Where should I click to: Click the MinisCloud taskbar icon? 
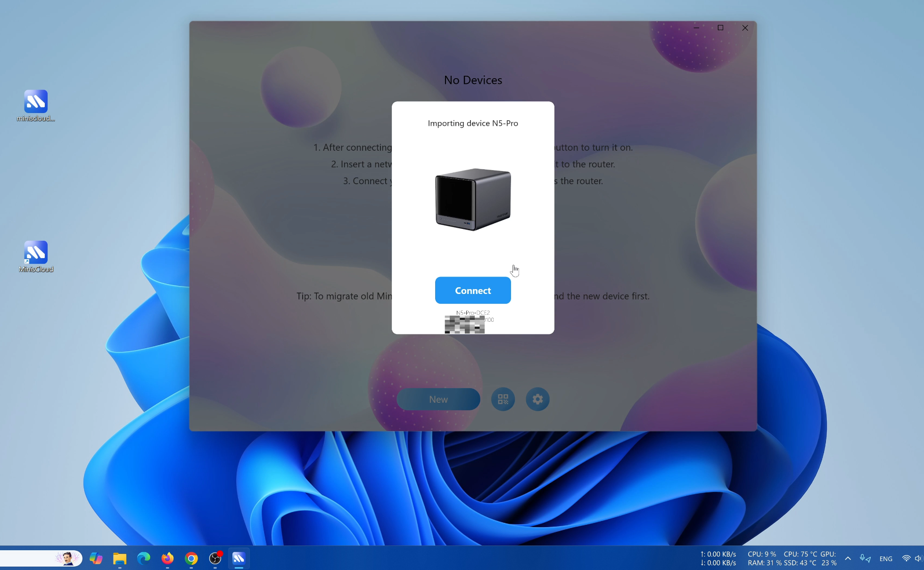pyautogui.click(x=239, y=558)
